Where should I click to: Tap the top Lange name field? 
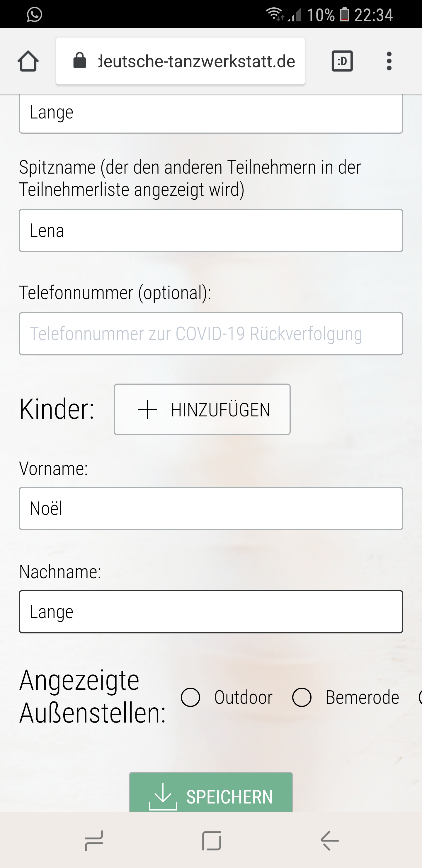[211, 113]
